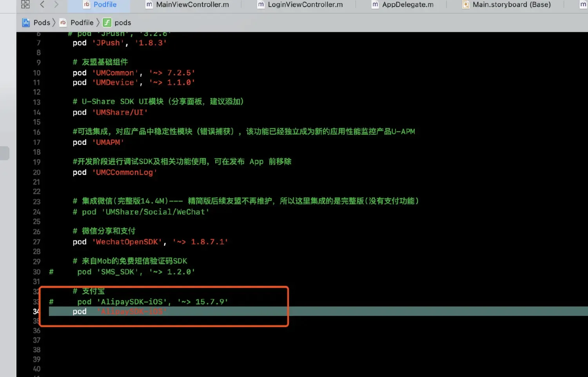Click the gray handle on the left edge
The height and width of the screenshot is (377, 588).
[x=4, y=153]
